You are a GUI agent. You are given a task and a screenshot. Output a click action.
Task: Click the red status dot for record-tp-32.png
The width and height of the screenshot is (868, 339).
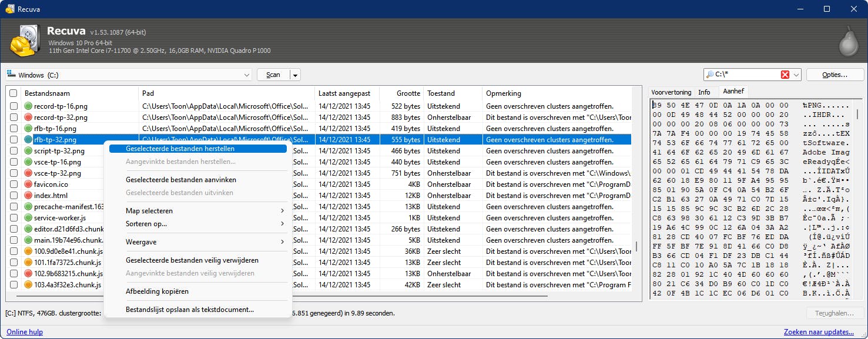(x=28, y=118)
